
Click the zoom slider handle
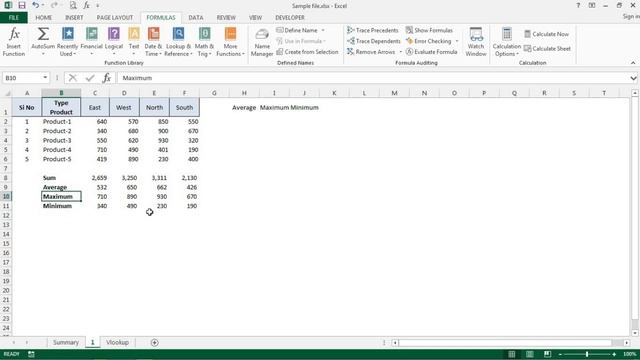click(x=587, y=354)
